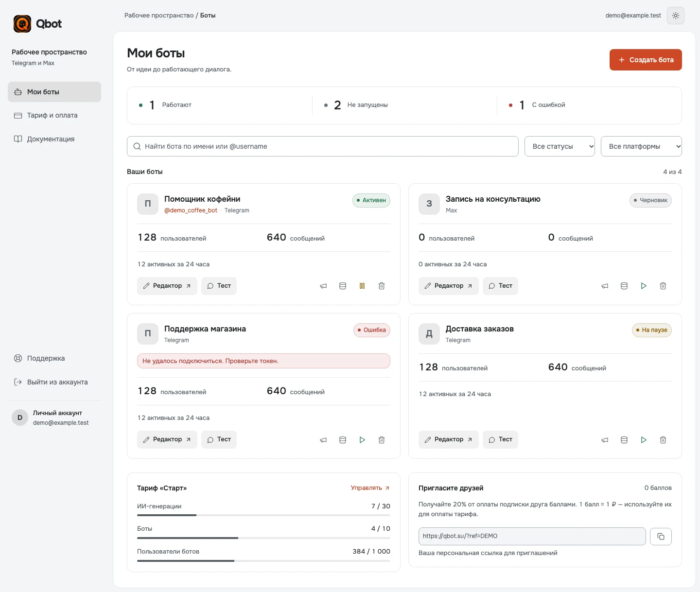Viewport: 700px width, 592px height.
Task: Start the Поддержка магазина bot
Action: [x=362, y=440]
